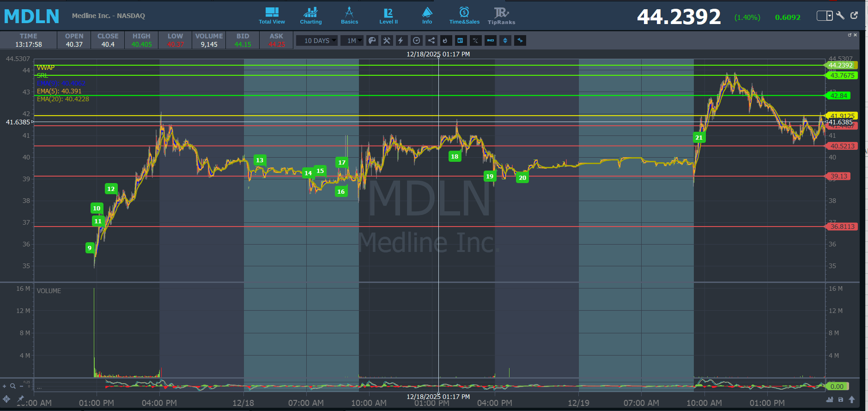Click the green 43.7675 price level tag

tap(841, 75)
